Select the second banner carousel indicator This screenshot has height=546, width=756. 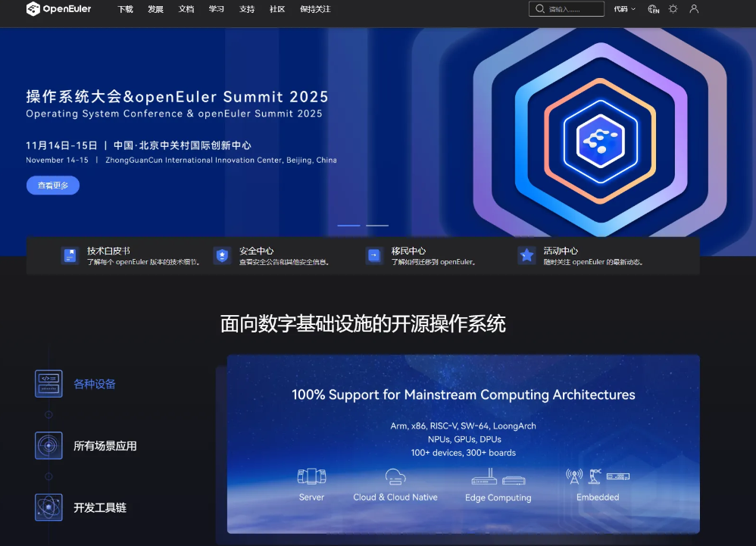377,225
